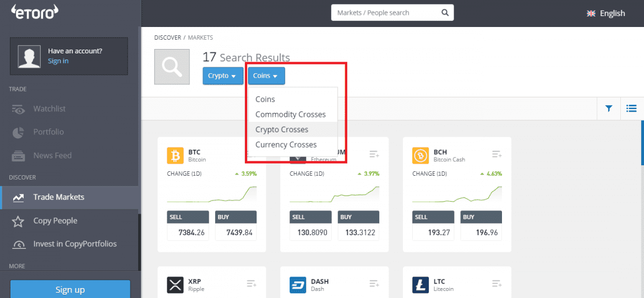Screen dimensions: 644x298
Task: Click the Bitcoin Cash 1D price chart
Action: 457,194
